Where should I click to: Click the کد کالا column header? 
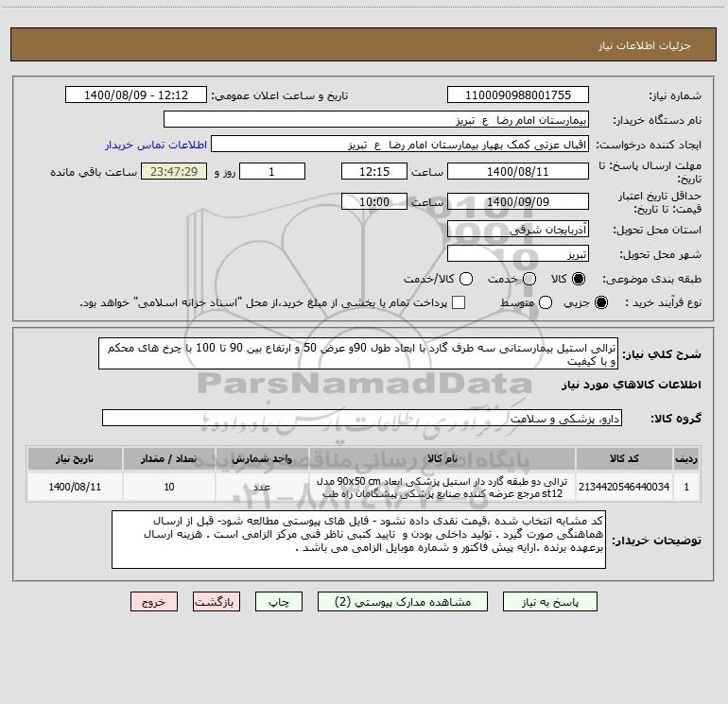pyautogui.click(x=624, y=458)
